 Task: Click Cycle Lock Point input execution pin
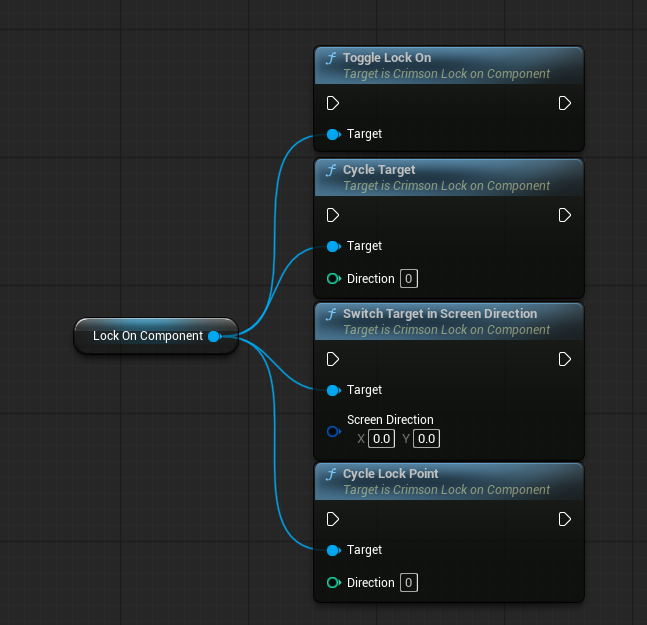[333, 519]
